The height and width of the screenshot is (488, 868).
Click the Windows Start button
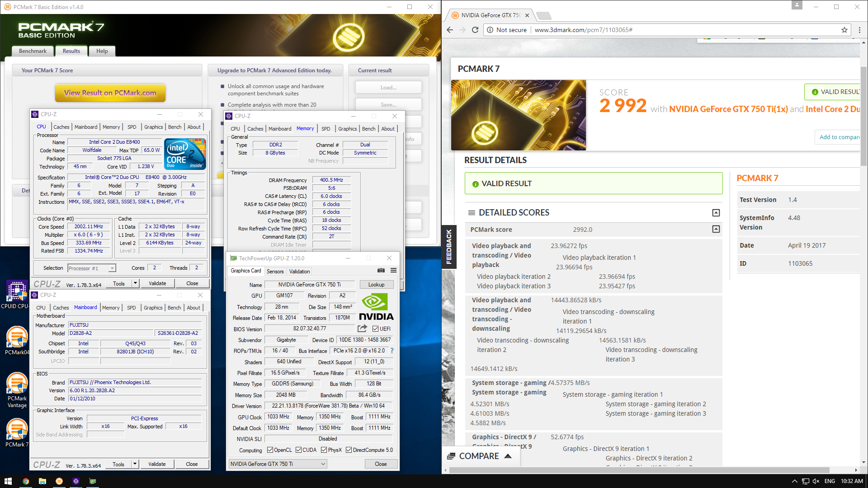8,481
